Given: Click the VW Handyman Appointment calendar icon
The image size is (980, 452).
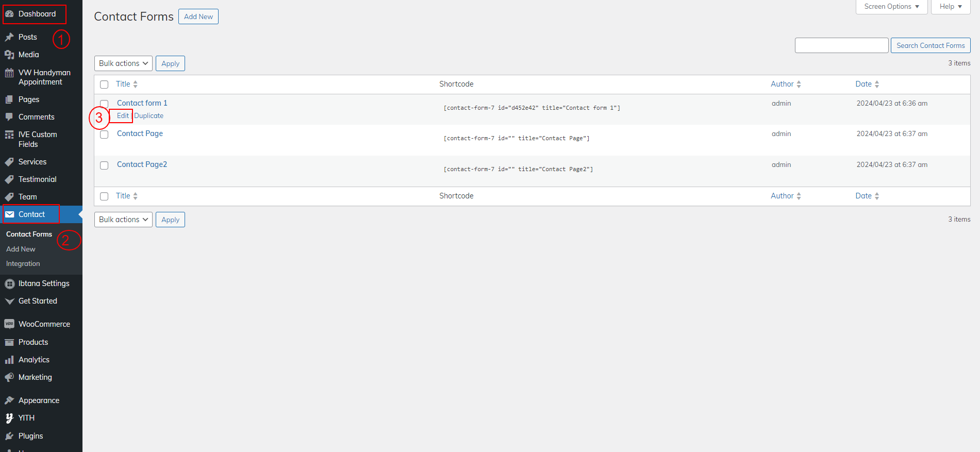Looking at the screenshot, I should pyautogui.click(x=9, y=73).
